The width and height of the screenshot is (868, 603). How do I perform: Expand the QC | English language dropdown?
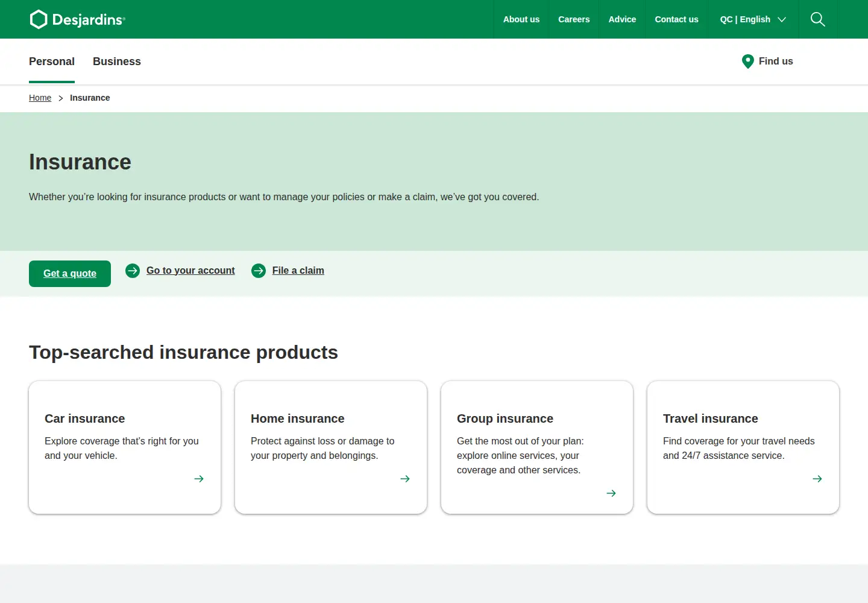coord(753,19)
